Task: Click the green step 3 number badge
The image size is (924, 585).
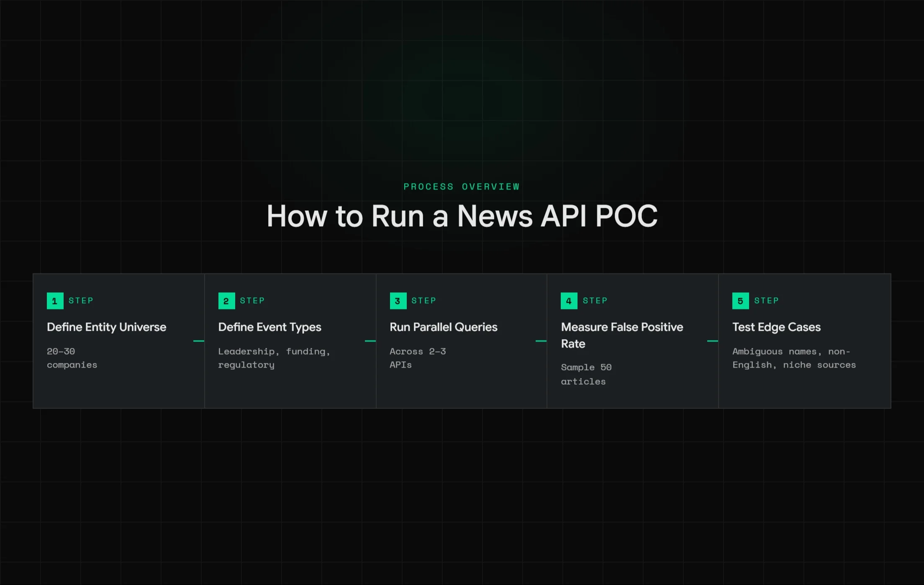Action: [398, 301]
